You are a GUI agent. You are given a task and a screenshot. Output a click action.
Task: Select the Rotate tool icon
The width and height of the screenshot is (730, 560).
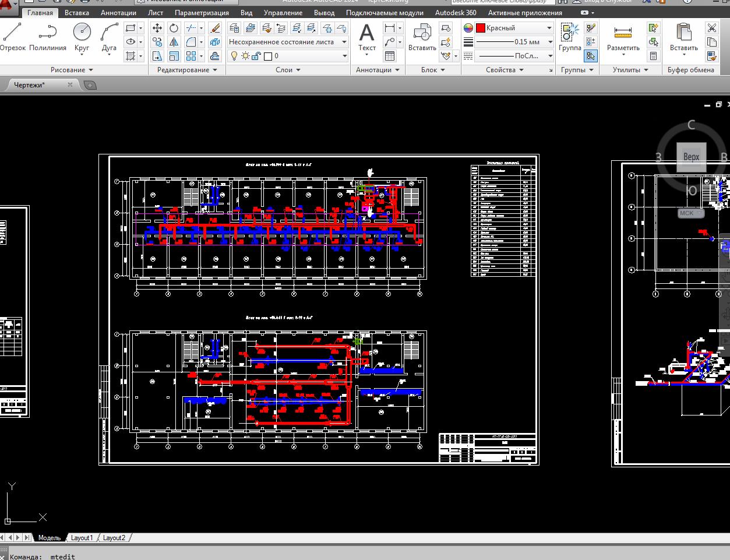pyautogui.click(x=174, y=28)
